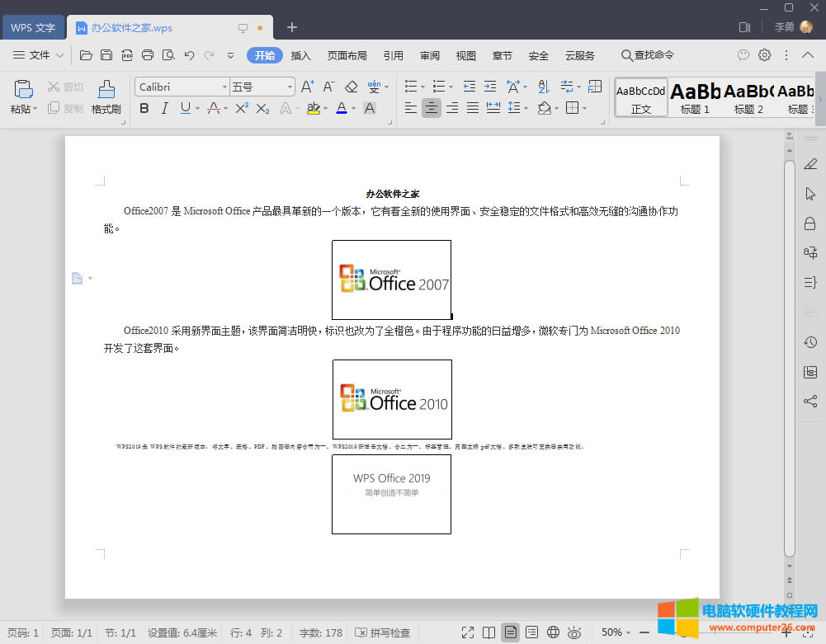The height and width of the screenshot is (644, 826).
Task: Toggle italic formatting
Action: (166, 108)
